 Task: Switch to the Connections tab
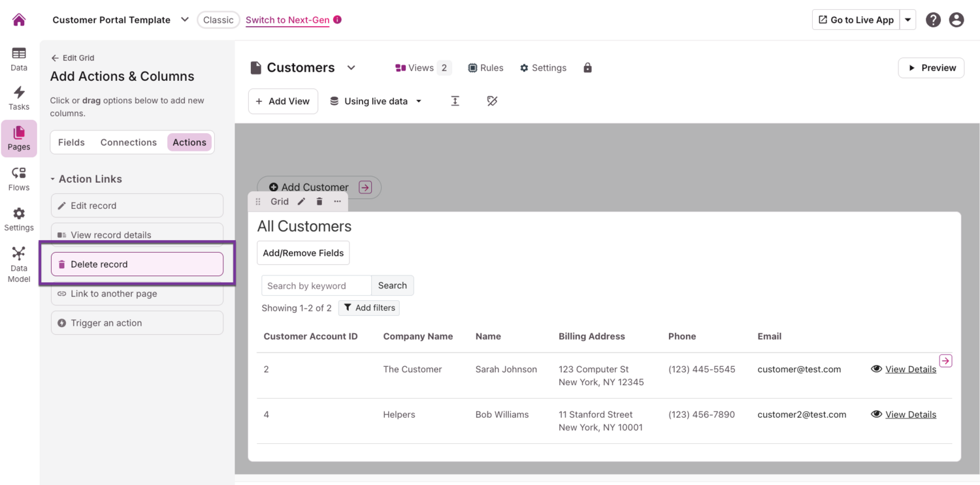pos(128,142)
